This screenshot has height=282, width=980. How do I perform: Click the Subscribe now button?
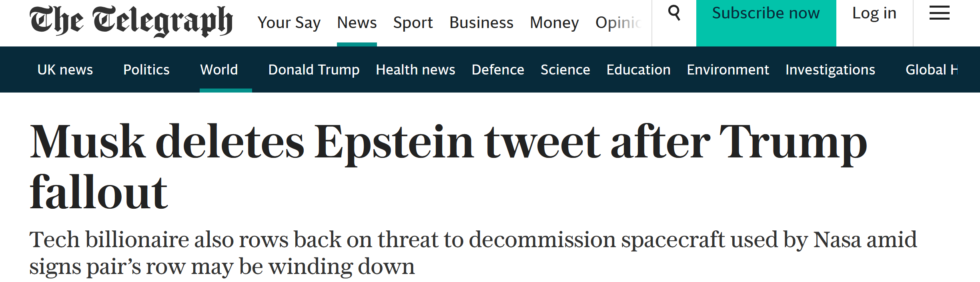766,14
